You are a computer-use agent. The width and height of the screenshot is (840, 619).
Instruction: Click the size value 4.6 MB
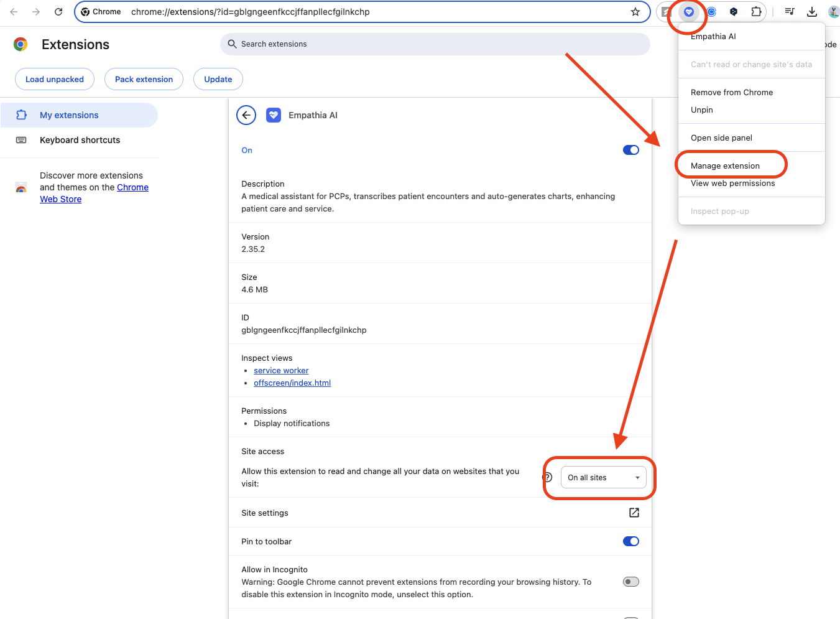click(x=255, y=289)
